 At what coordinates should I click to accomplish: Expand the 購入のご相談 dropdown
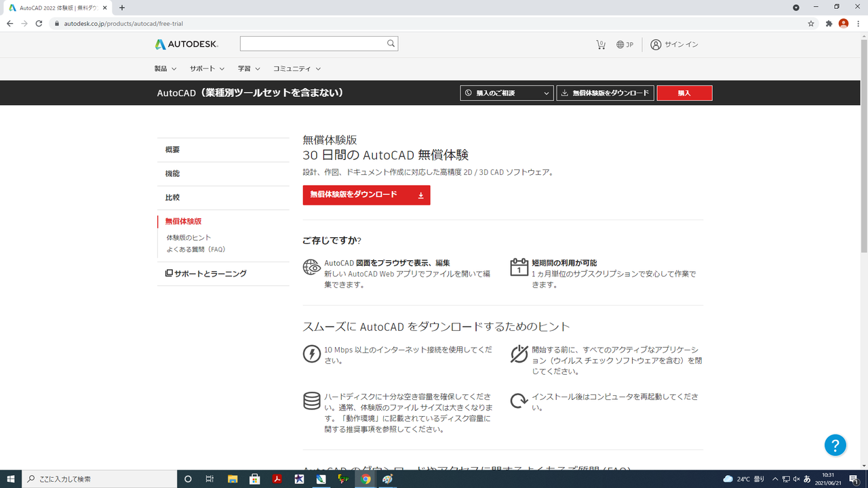[507, 93]
